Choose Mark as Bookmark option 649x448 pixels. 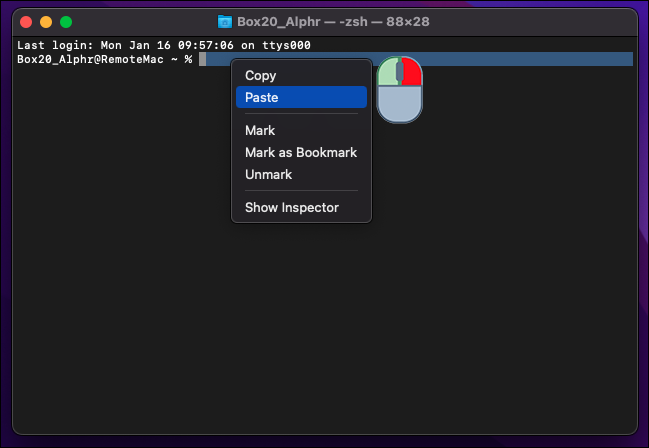pos(300,152)
